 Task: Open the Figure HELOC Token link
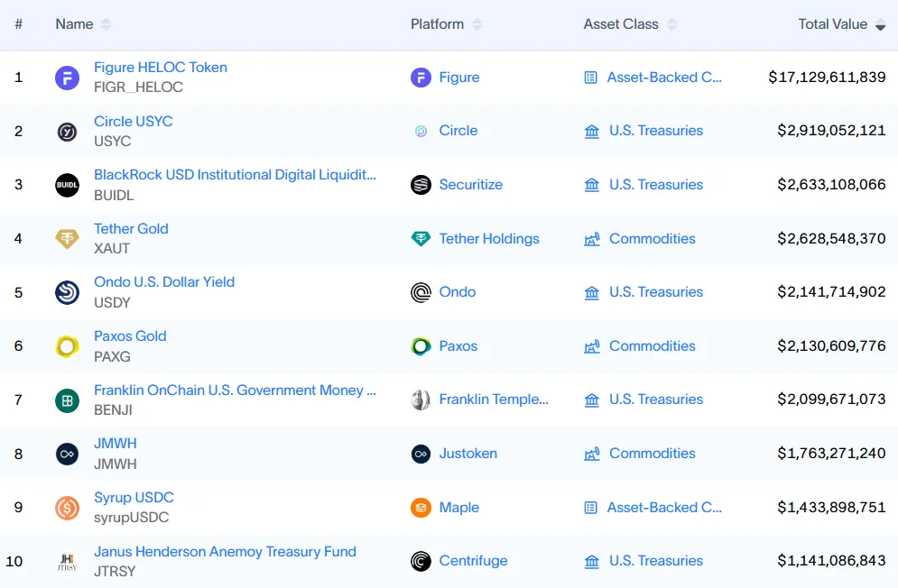161,68
